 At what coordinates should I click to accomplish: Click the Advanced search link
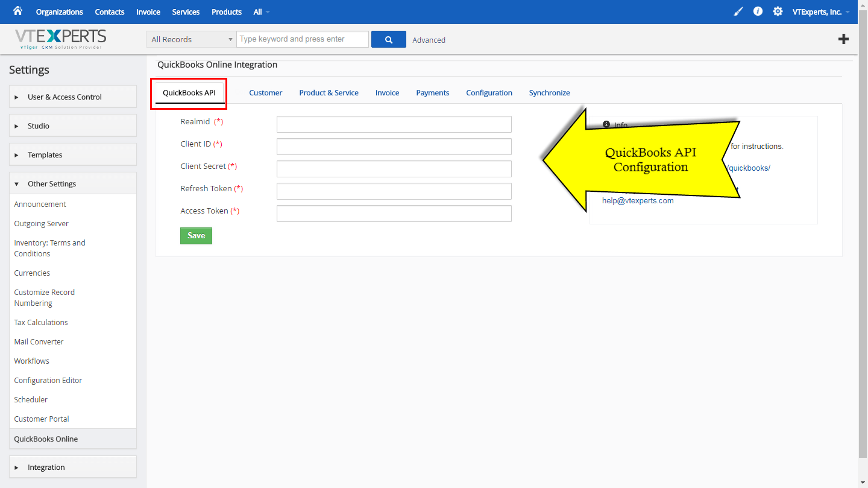click(x=429, y=39)
